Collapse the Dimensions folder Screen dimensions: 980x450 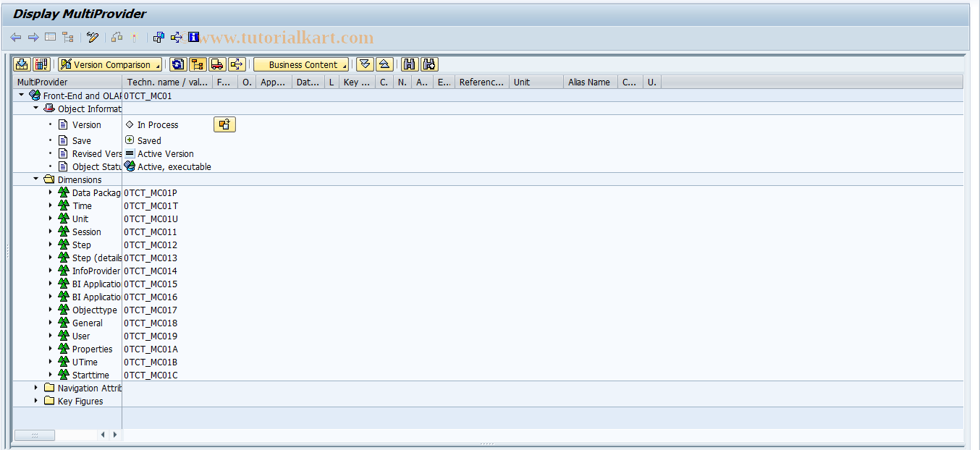click(35, 179)
